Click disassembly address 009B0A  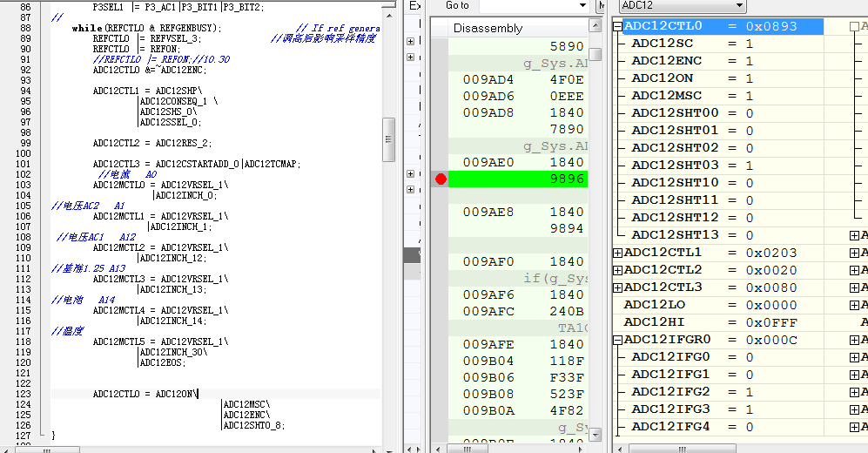coord(488,411)
